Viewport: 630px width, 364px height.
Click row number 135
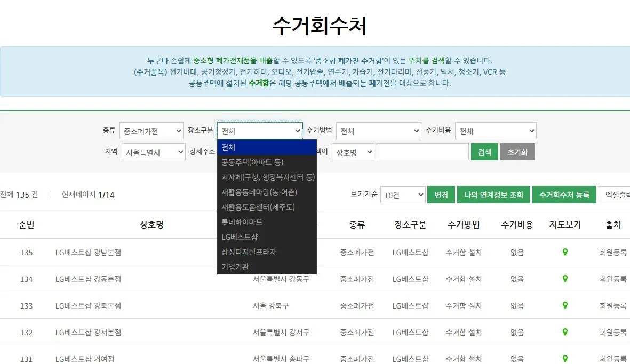click(x=27, y=253)
